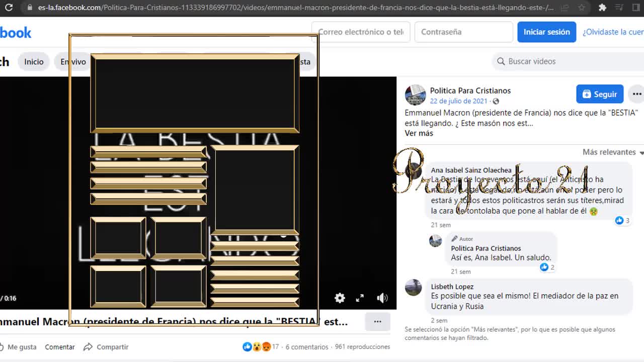
Task: Click the Correo electrónico input field
Action: coord(361,32)
